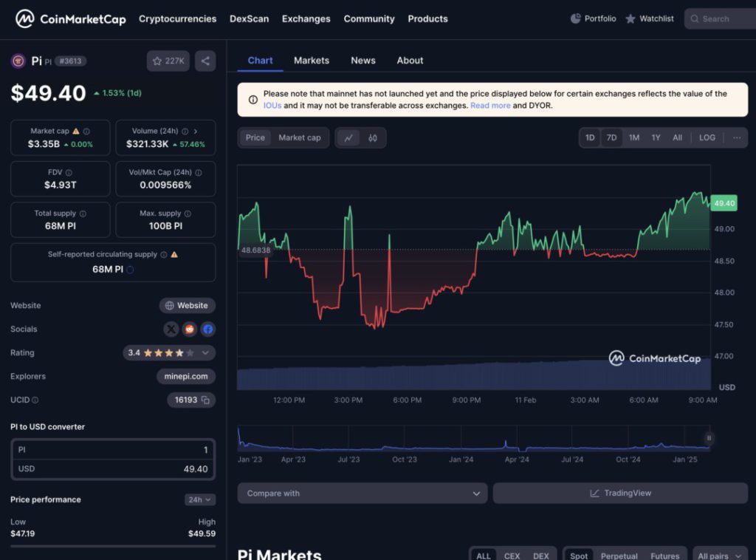
Task: Click Market cap info icon
Action: click(x=86, y=132)
